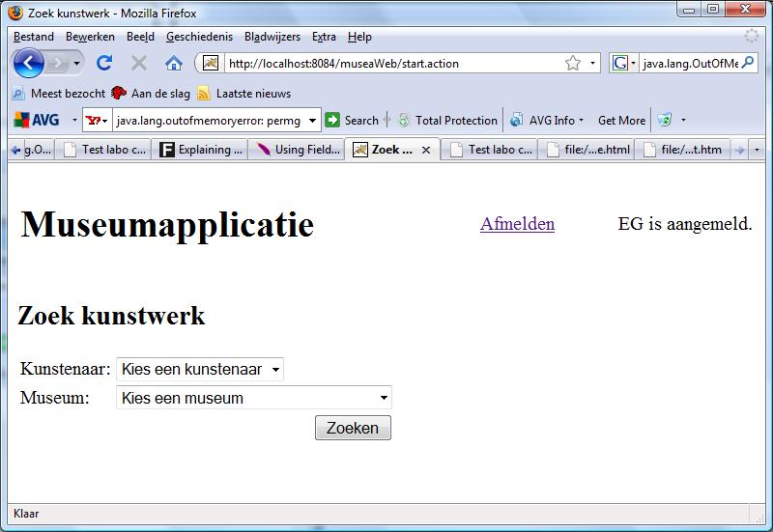Click the search magnifier icon in search box
This screenshot has width=773, height=532.
point(748,64)
